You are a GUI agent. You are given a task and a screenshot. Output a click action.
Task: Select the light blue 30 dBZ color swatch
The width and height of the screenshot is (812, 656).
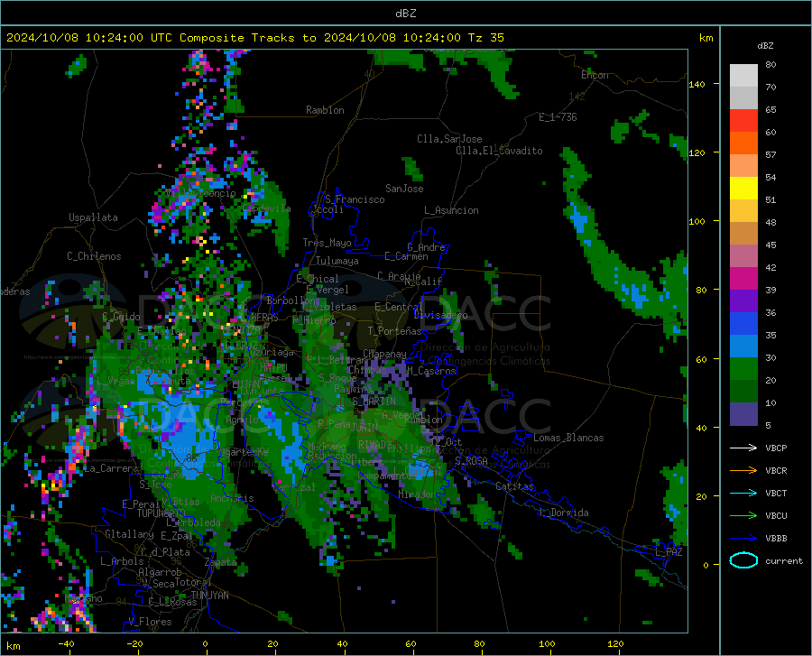(743, 346)
